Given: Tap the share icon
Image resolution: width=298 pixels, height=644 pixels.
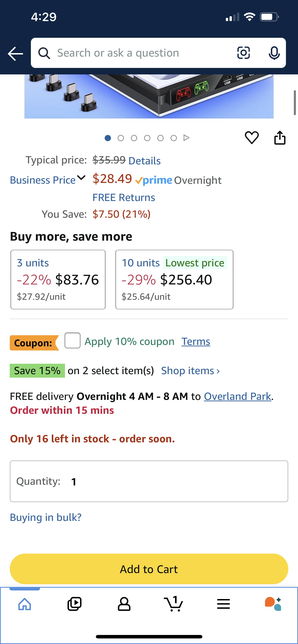Looking at the screenshot, I should pos(280,137).
